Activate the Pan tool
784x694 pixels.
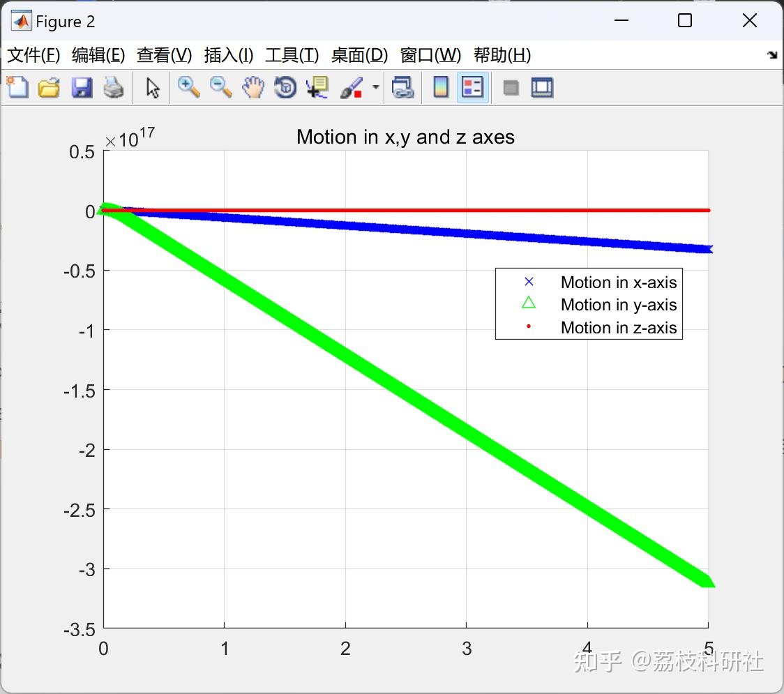click(253, 88)
